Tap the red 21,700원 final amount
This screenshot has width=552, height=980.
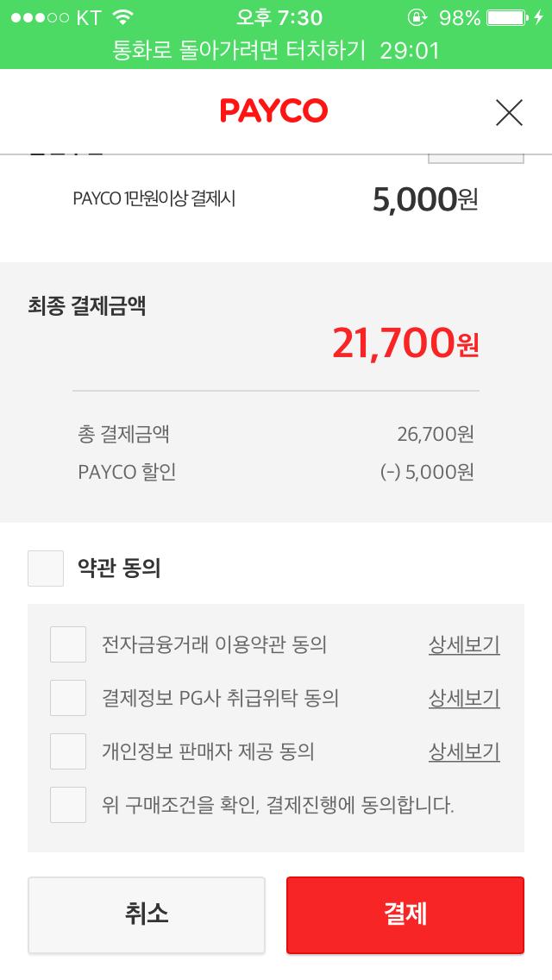(x=405, y=344)
